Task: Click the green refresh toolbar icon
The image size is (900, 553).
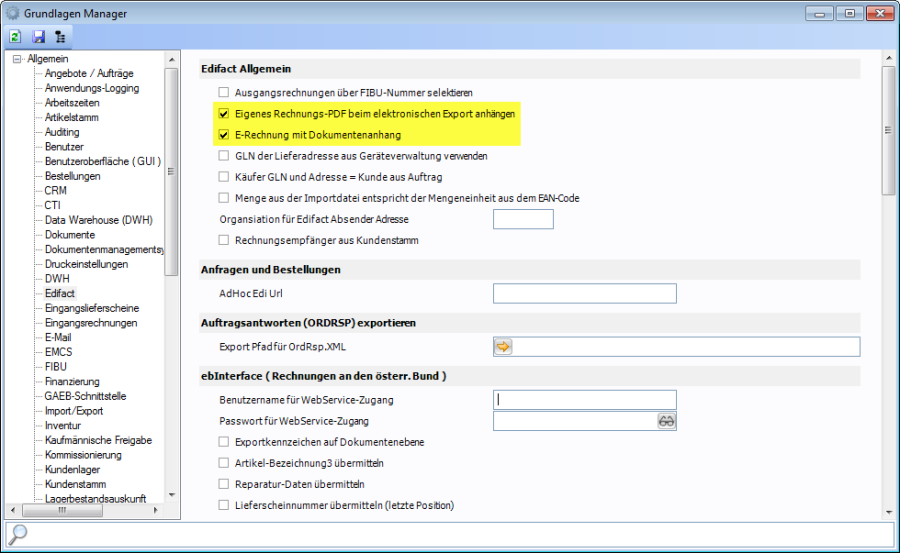Action: pos(16,37)
